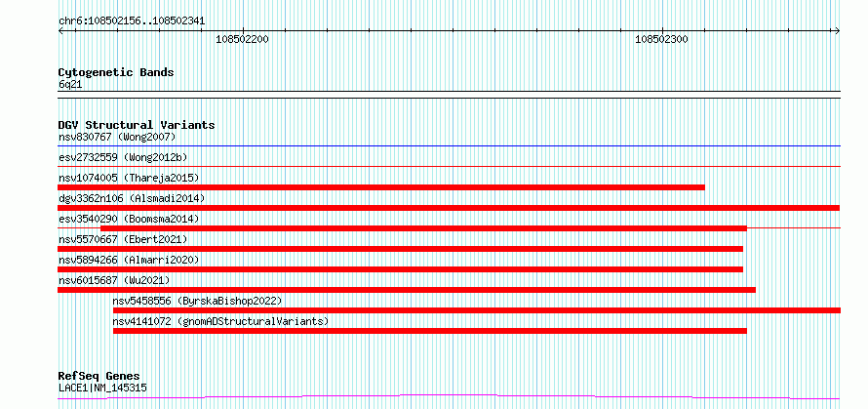Select the red bar under nsv5570667 (Ebert2021)
868x409 pixels.
point(400,249)
